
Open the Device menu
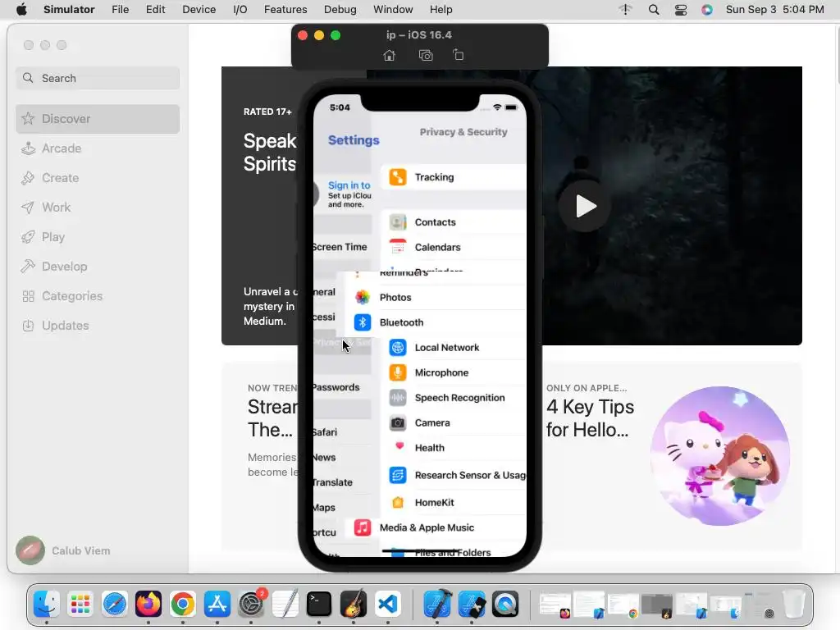click(x=199, y=10)
